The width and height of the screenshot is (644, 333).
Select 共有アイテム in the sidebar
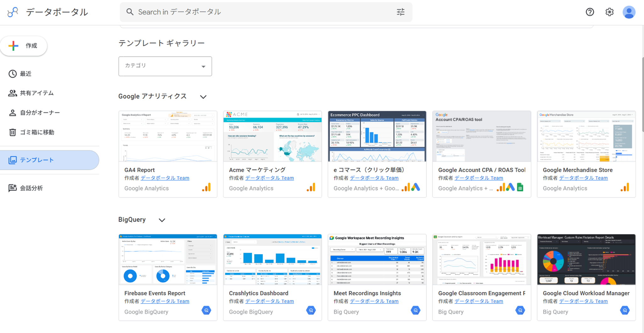pos(50,93)
